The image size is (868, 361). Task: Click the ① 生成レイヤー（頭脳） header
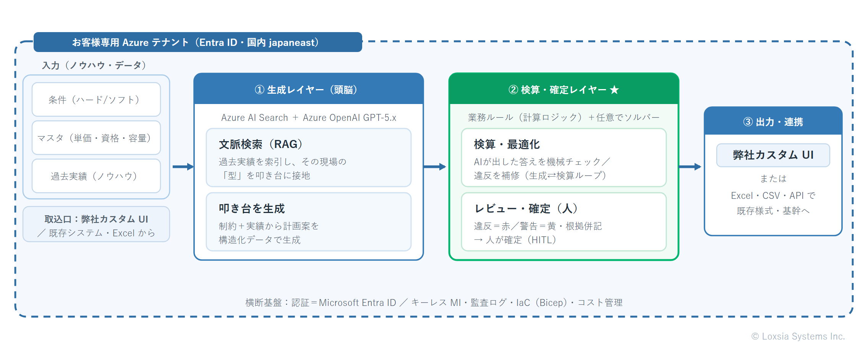309,89
